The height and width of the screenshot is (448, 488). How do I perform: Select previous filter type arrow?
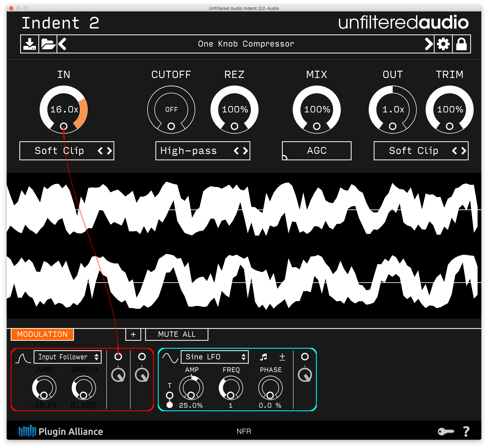[236, 151]
